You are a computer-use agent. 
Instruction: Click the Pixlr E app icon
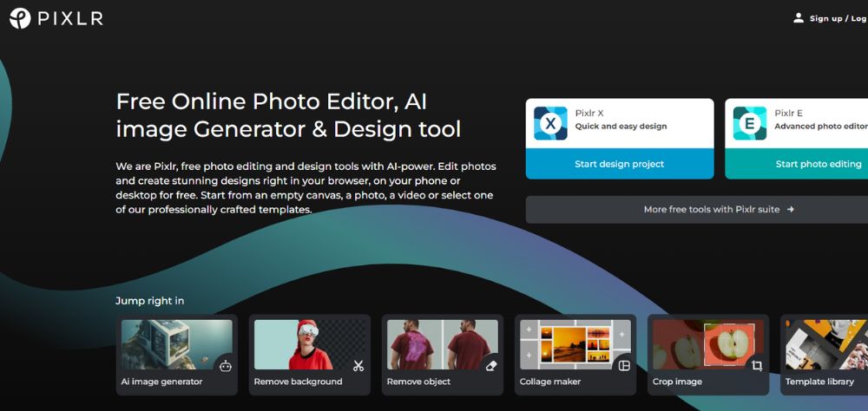(x=750, y=123)
